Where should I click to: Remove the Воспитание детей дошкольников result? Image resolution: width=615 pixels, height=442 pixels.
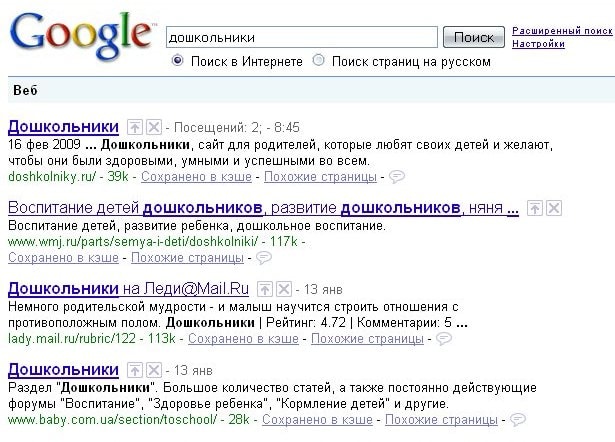click(554, 208)
